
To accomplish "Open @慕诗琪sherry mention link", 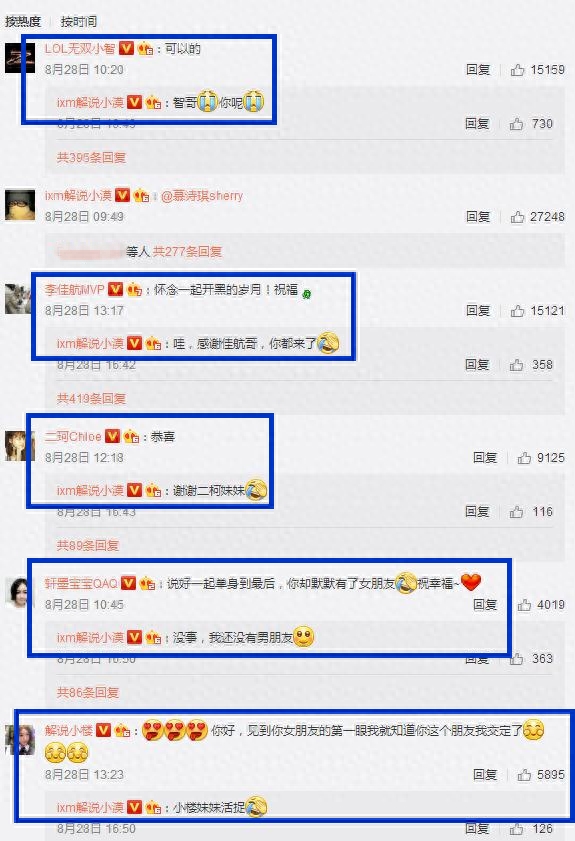I will point(202,196).
